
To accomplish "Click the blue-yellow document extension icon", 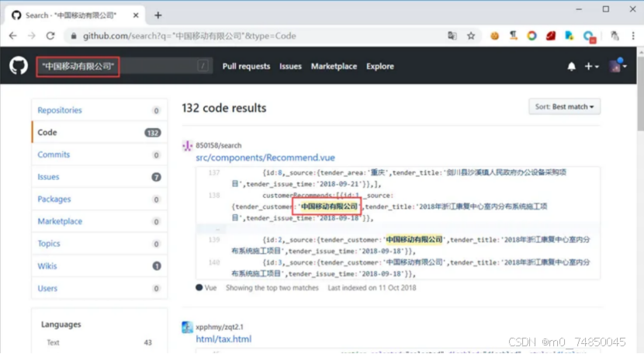I will click(x=570, y=36).
